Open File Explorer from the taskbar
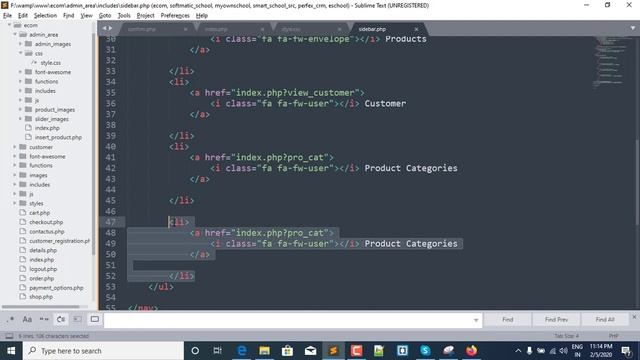 pyautogui.click(x=264, y=351)
